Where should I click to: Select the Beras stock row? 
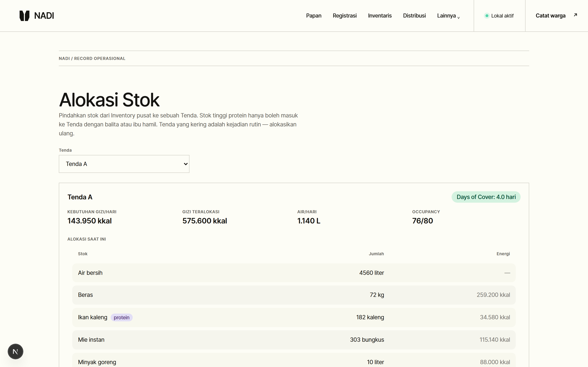[294, 295]
